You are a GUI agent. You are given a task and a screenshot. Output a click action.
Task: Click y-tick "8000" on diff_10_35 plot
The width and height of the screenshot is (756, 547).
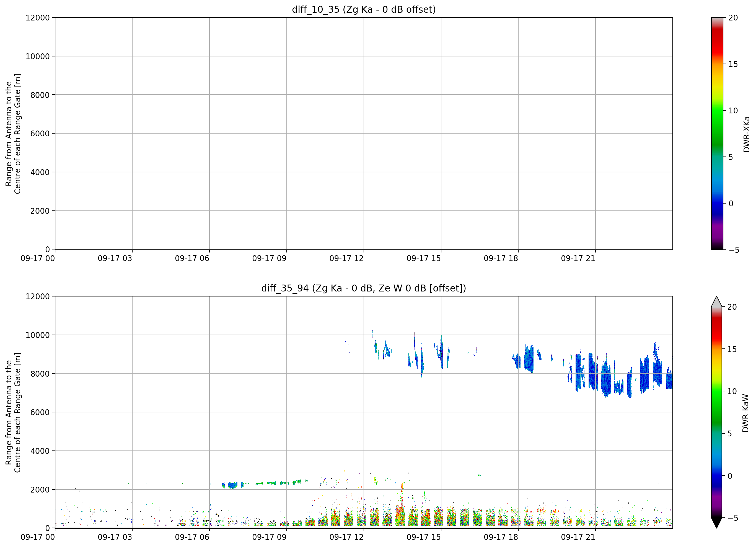tap(40, 95)
